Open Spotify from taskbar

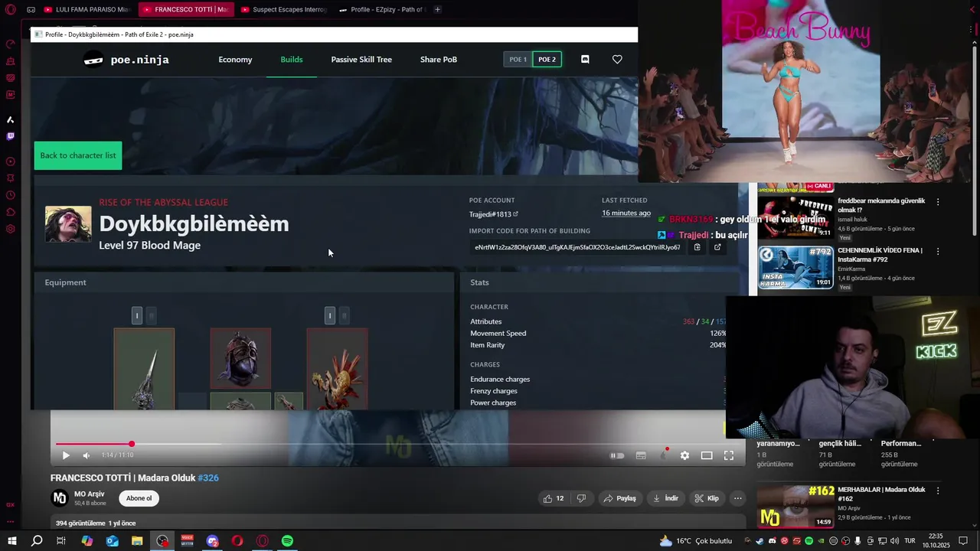pyautogui.click(x=287, y=541)
